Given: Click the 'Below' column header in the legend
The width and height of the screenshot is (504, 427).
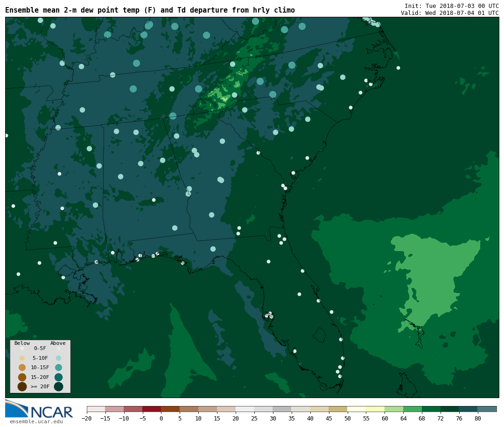Looking at the screenshot, I should pos(22,343).
